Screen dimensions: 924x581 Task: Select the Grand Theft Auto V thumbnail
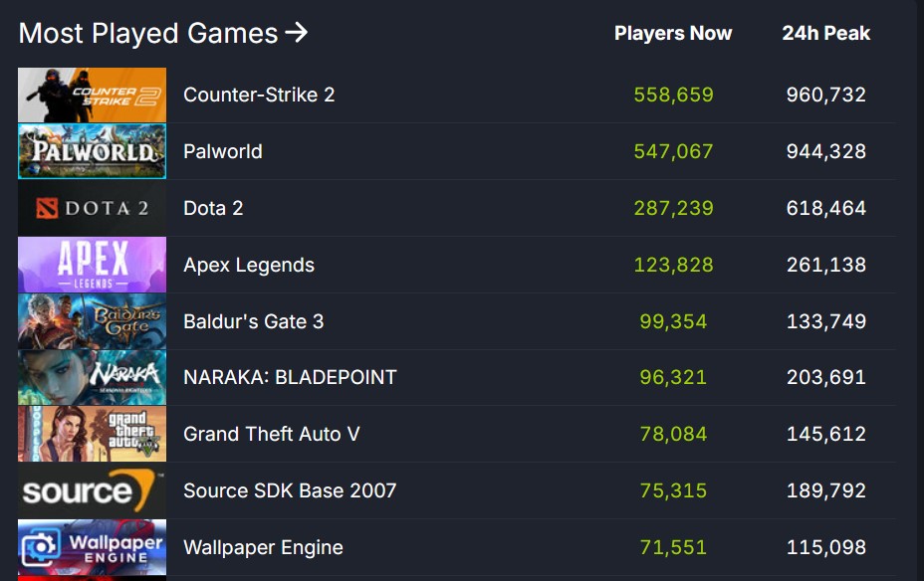click(x=92, y=434)
